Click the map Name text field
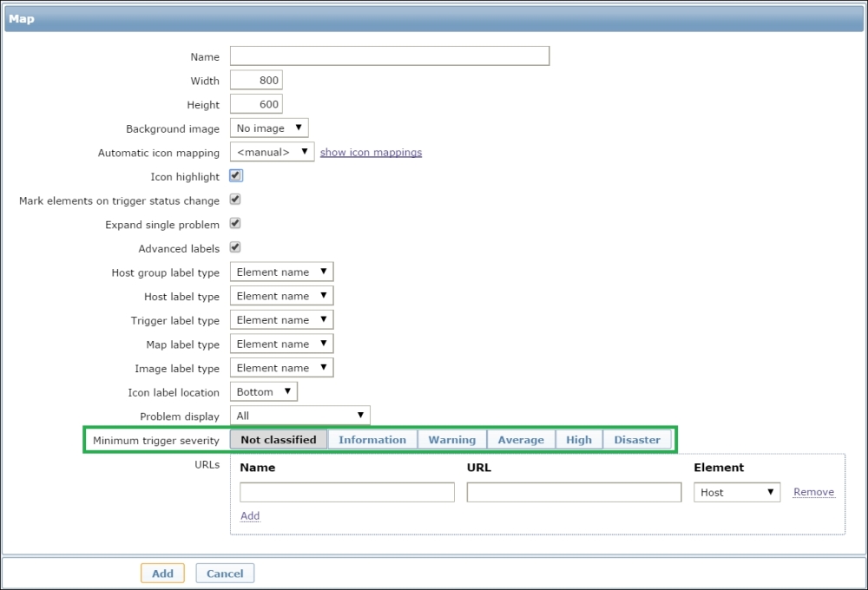868x590 pixels. [390, 56]
